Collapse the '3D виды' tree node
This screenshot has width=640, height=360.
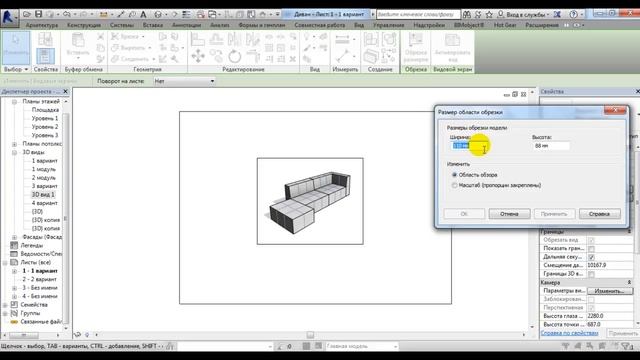14,152
